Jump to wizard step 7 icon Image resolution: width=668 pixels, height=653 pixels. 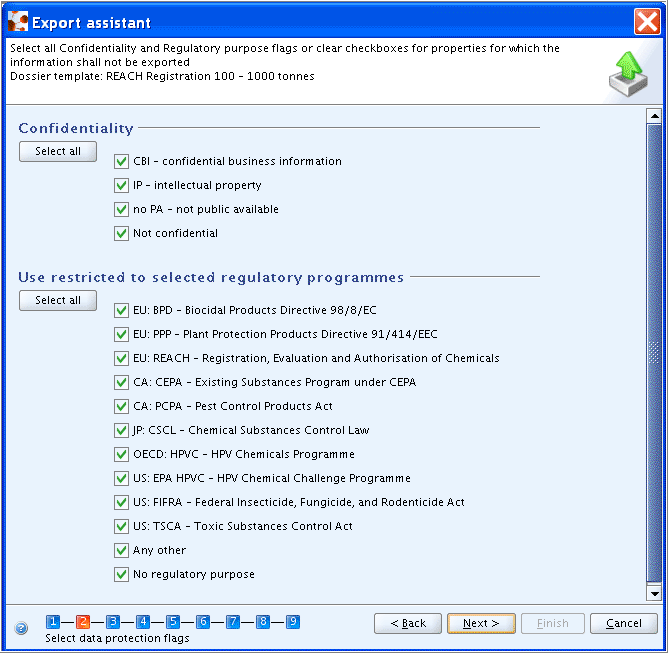pos(233,622)
